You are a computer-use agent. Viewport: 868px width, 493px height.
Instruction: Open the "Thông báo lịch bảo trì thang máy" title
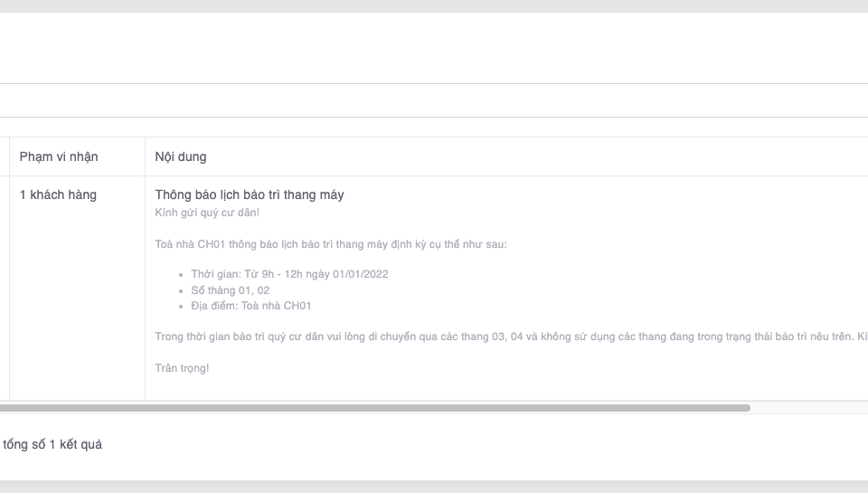(x=250, y=194)
